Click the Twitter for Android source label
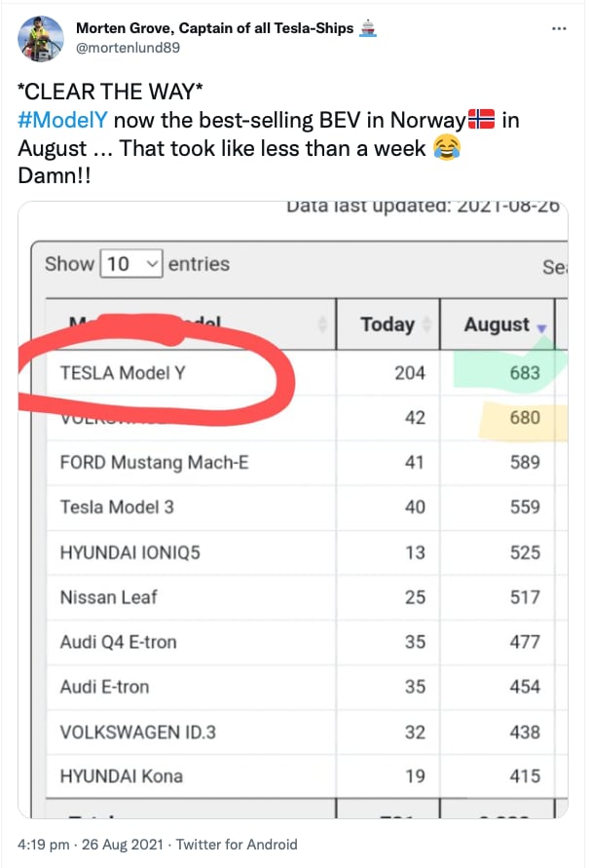Viewport: 591px width, 868px height. tap(237, 845)
